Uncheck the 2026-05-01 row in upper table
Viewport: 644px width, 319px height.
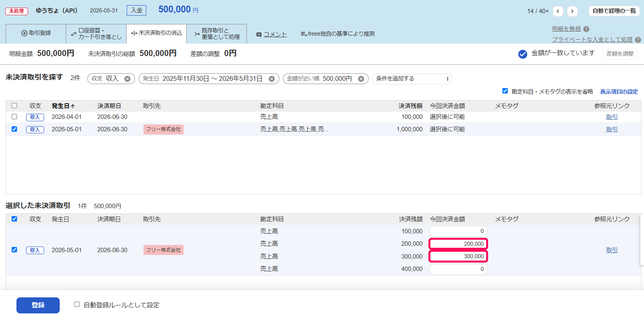(x=14, y=129)
